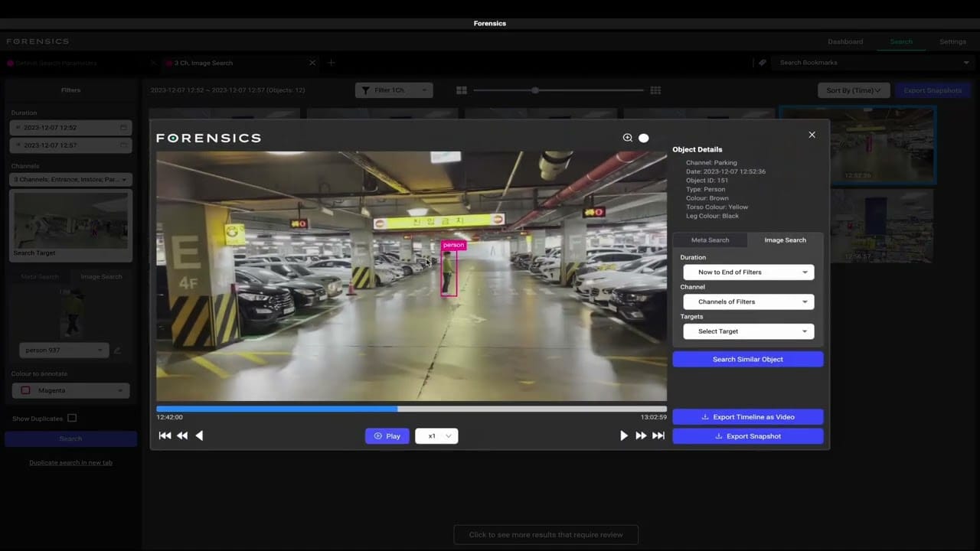Click the bookmark link icon near Search Bookmarks
Viewport: 980px width, 551px height.
point(762,63)
